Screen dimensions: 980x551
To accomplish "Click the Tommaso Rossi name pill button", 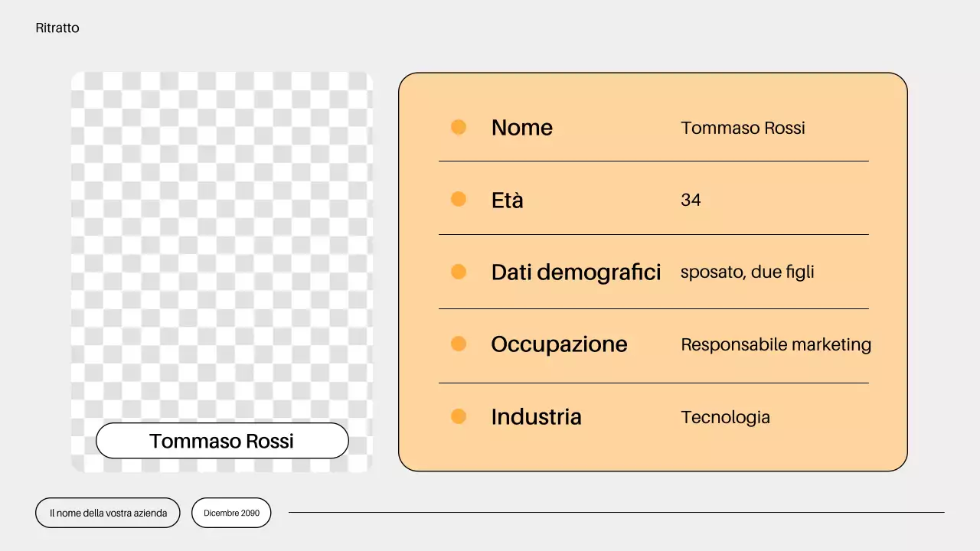I will click(221, 441).
